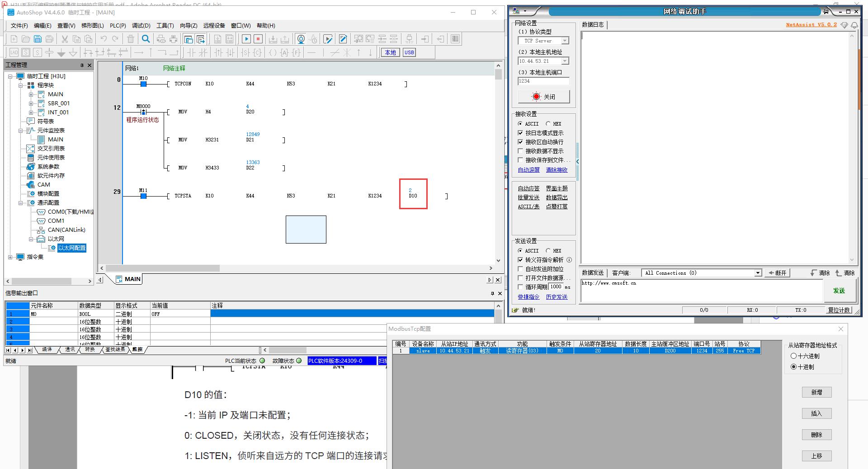Click the magnifier Find icon
This screenshot has width=868, height=469.
click(146, 39)
